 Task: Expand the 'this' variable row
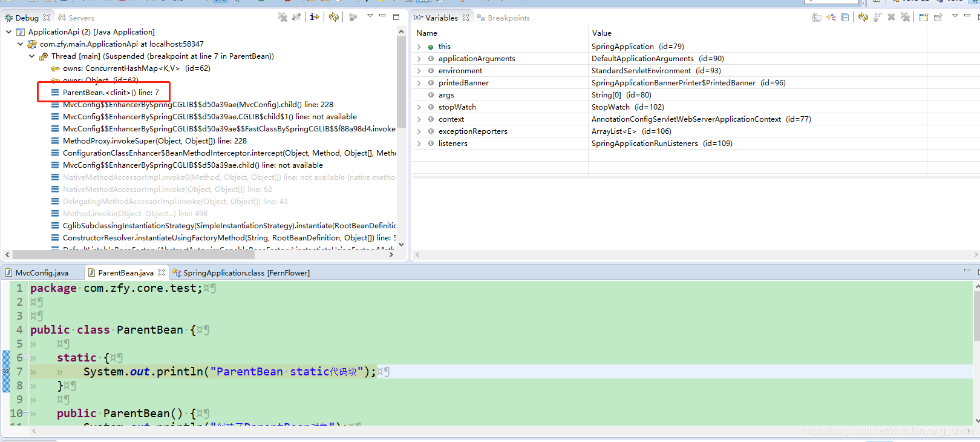[x=419, y=47]
